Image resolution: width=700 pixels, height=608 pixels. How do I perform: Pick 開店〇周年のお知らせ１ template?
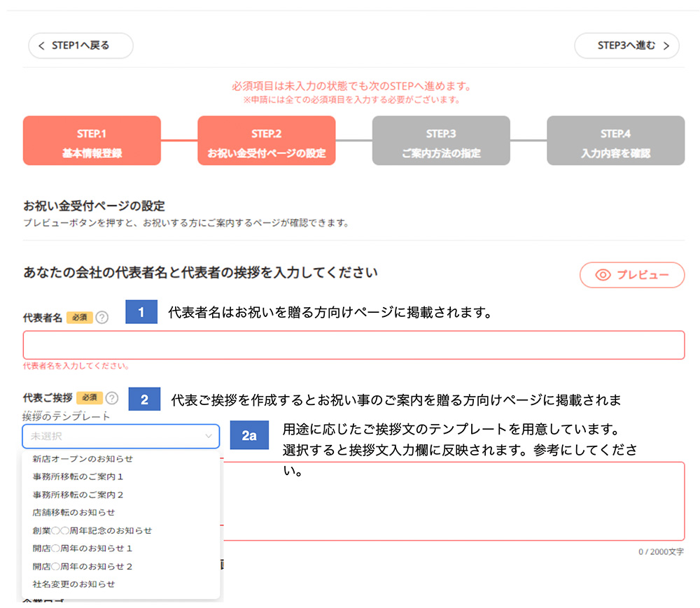click(x=83, y=548)
